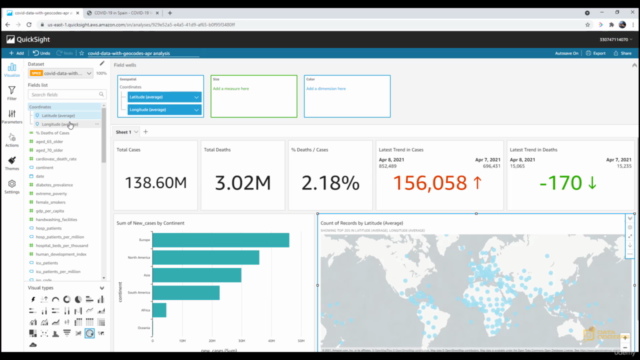Select the donut chart visual type
The height and width of the screenshot is (360, 640).
click(67, 299)
